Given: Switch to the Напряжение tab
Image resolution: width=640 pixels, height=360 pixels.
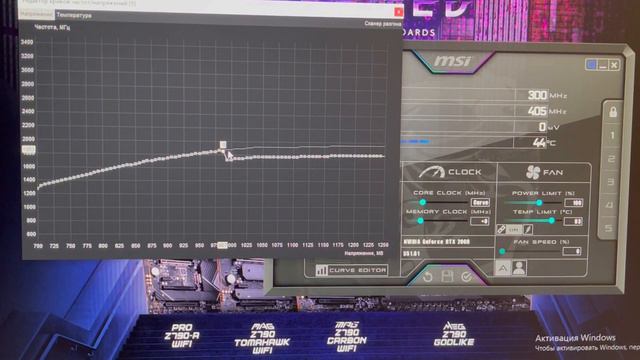Looking at the screenshot, I should tap(37, 13).
